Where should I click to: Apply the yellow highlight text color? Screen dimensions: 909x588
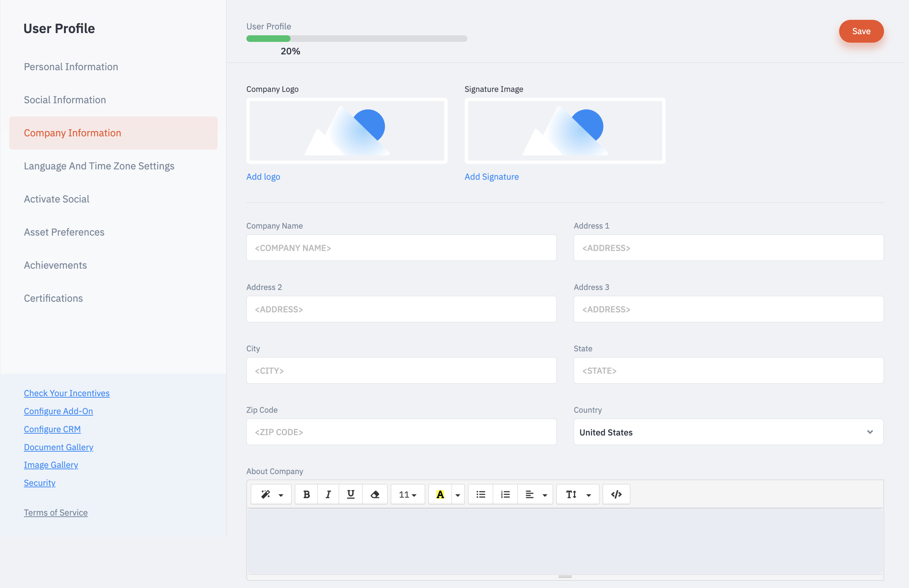[x=440, y=494]
